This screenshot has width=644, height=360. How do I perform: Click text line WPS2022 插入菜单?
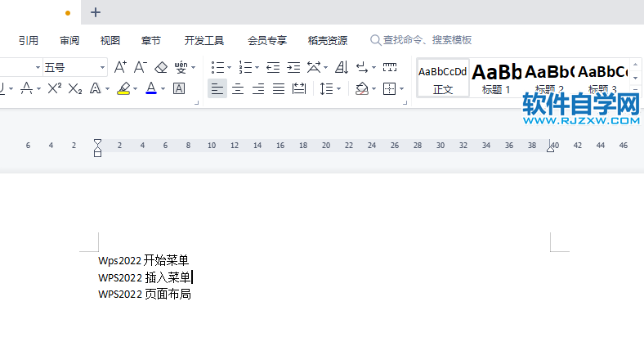tap(145, 277)
